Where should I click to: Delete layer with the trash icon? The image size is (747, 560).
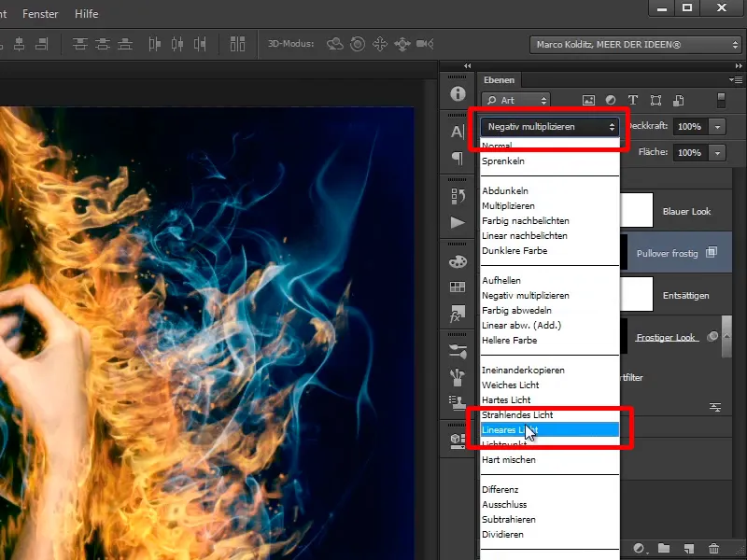coord(714,549)
